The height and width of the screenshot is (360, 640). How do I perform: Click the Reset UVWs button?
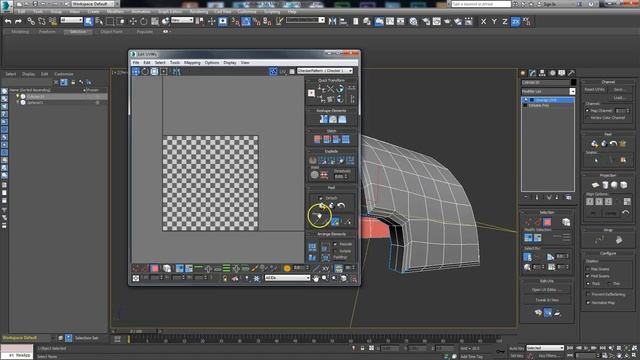click(595, 89)
